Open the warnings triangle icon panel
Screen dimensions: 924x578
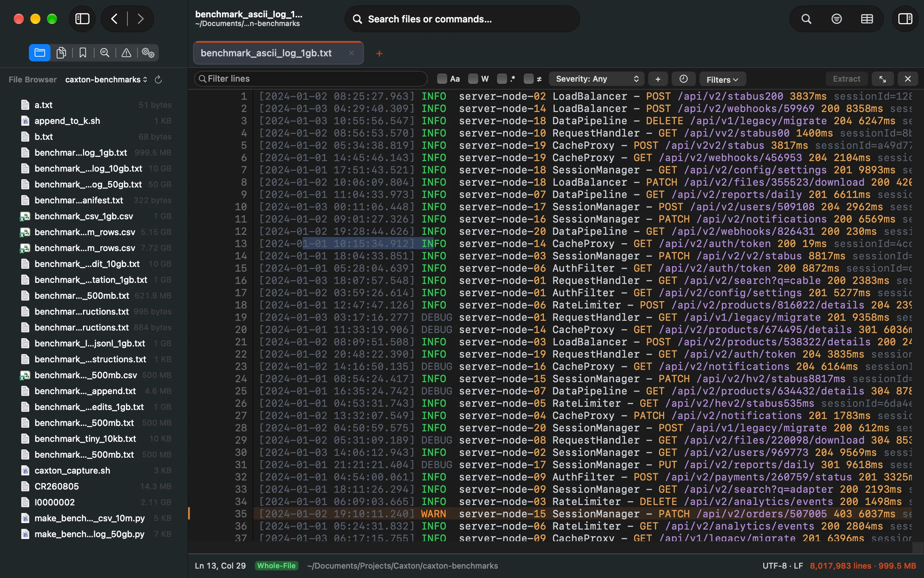point(126,53)
